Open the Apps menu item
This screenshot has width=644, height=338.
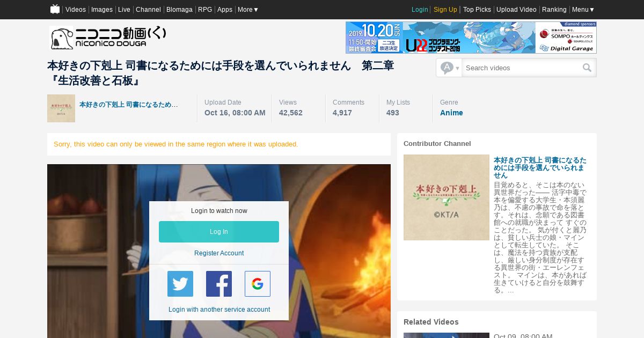coord(225,10)
